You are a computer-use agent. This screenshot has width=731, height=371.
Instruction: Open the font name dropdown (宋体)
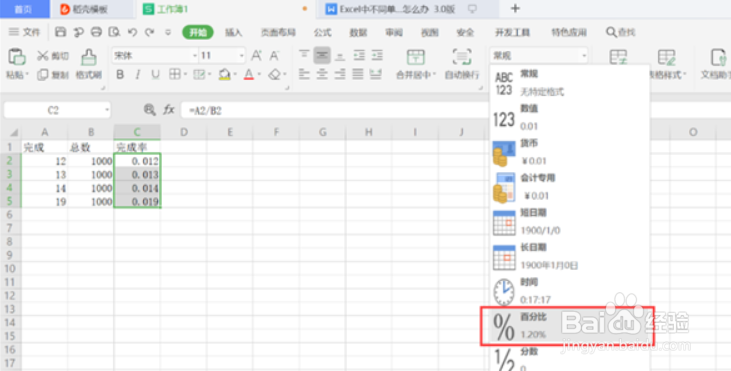coord(195,56)
